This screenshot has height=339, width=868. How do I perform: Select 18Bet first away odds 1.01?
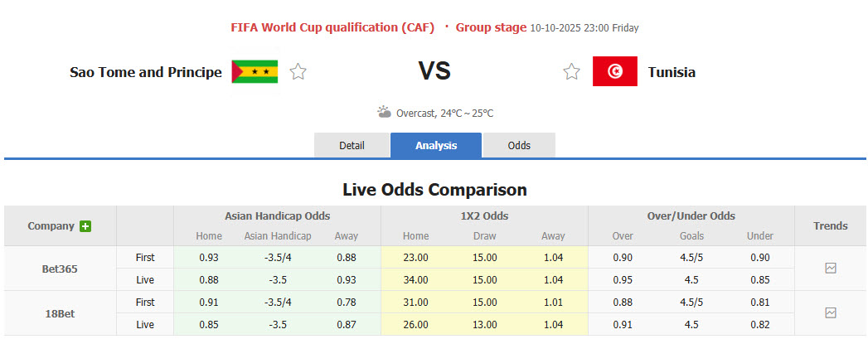pos(553,302)
